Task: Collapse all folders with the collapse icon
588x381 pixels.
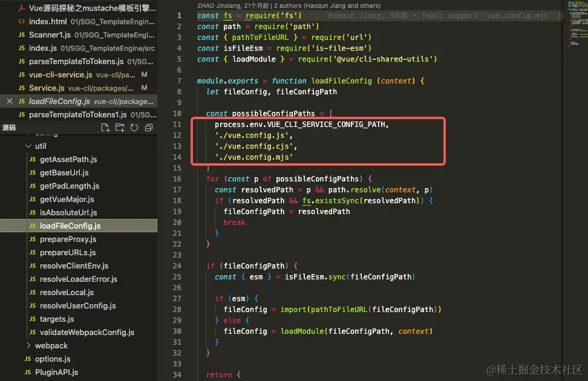Action: pos(148,128)
